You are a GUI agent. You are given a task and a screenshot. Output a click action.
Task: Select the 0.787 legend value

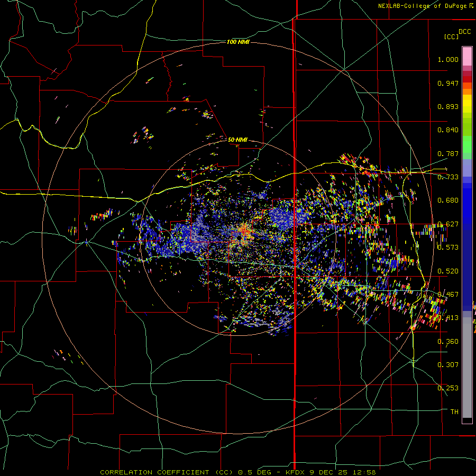tap(448, 153)
